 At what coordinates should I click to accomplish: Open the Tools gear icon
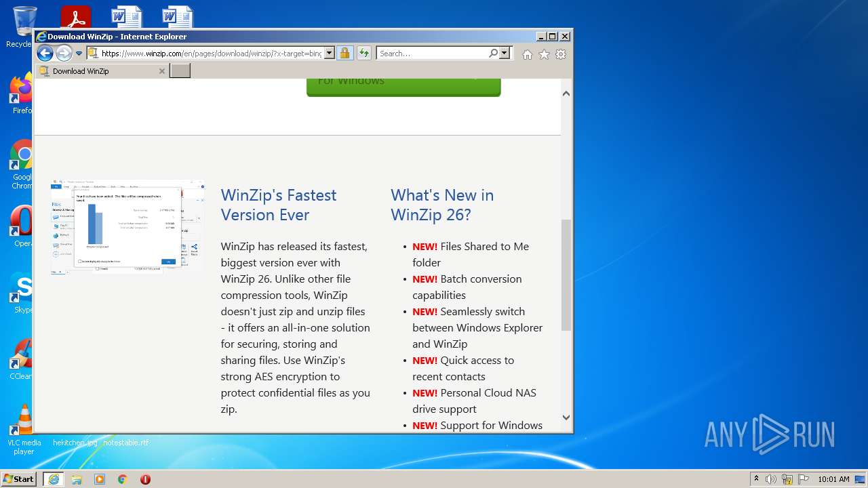coord(561,54)
